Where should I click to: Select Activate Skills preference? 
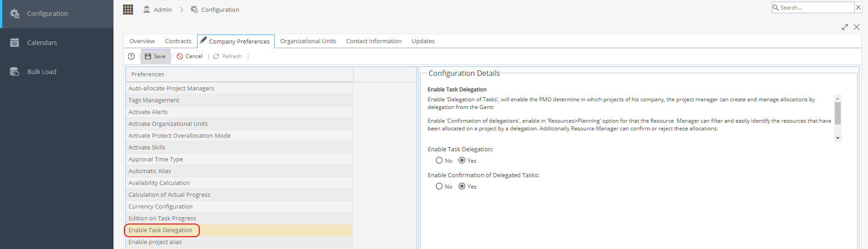(239, 147)
